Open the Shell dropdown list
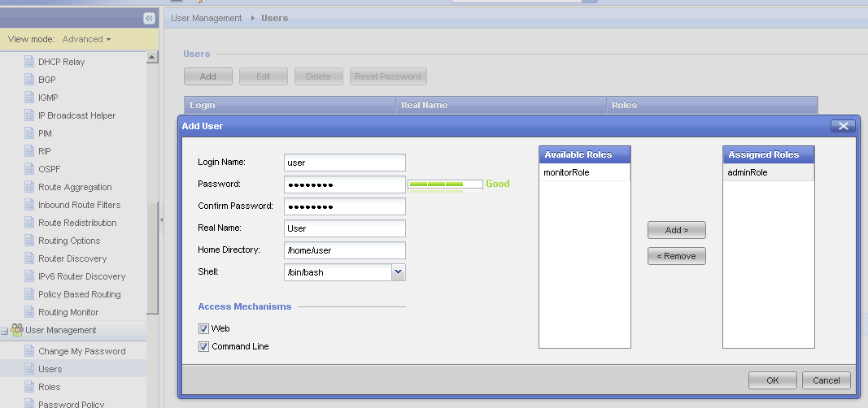The image size is (868, 408). click(x=399, y=272)
